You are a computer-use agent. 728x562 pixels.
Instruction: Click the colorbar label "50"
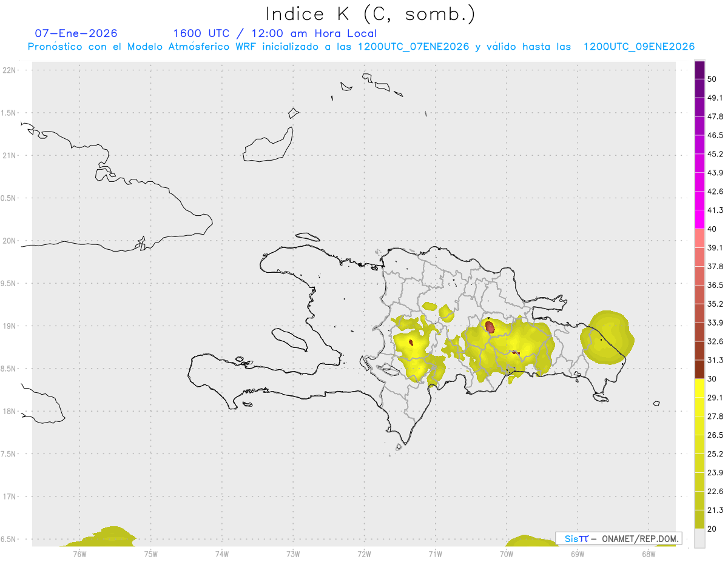(x=712, y=79)
